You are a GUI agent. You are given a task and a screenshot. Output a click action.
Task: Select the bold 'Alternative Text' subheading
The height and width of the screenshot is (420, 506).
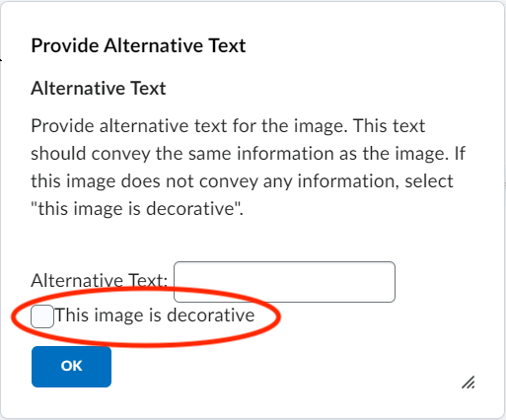(x=99, y=89)
